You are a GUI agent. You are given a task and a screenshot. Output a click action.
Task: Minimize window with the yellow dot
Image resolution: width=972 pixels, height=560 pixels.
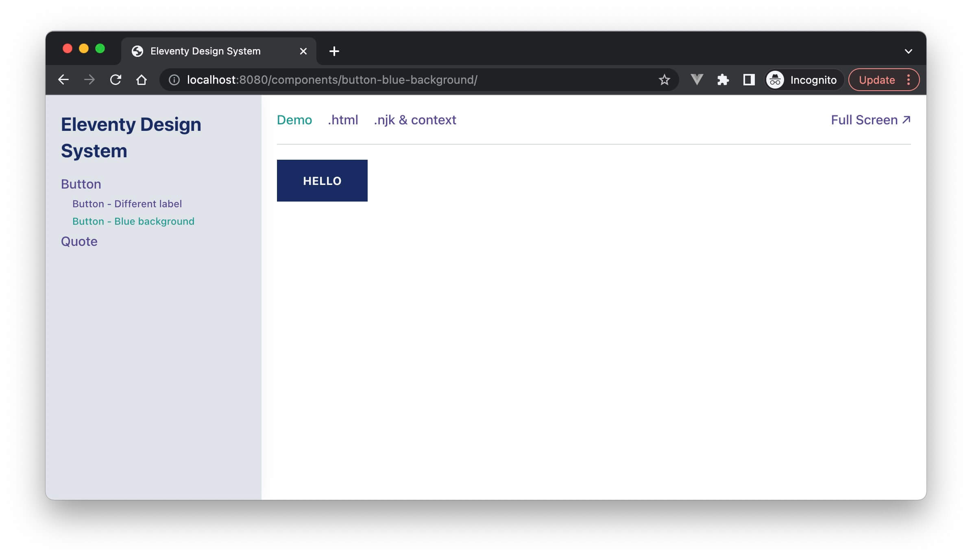click(x=84, y=49)
